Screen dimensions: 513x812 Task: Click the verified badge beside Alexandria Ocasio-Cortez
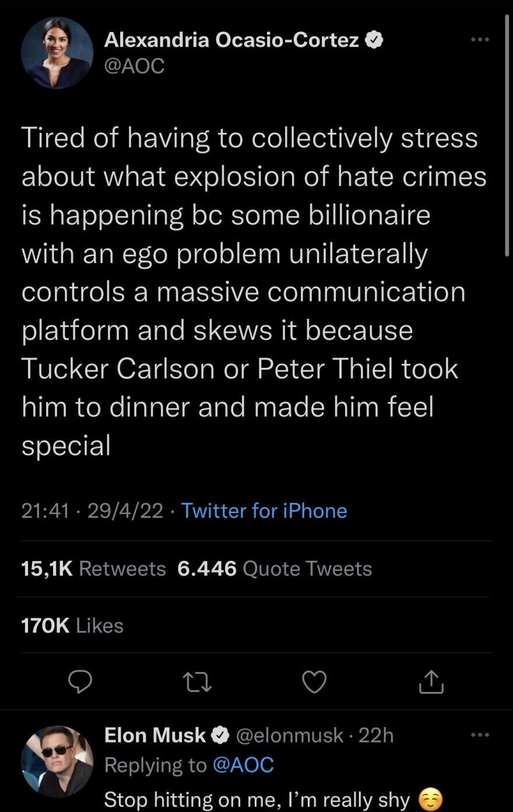(x=374, y=40)
